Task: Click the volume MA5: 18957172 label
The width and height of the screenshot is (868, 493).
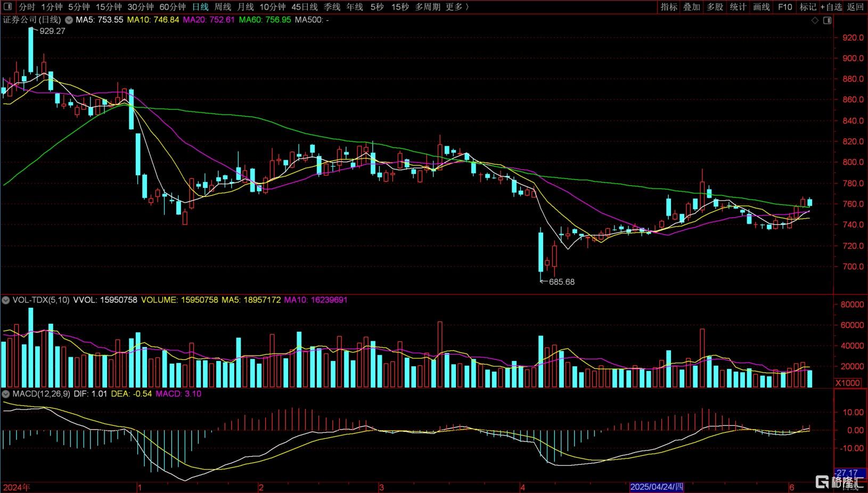Action: pos(251,300)
